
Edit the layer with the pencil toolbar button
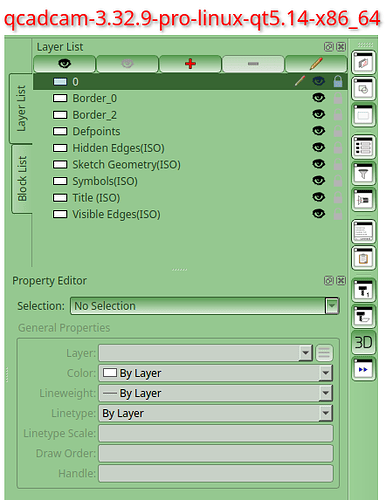click(316, 64)
